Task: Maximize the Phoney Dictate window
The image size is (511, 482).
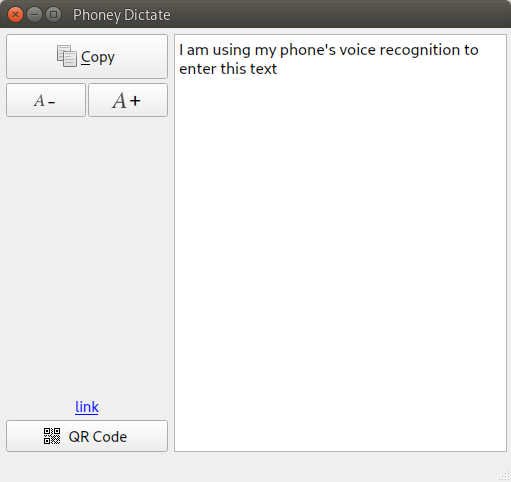Action: point(53,15)
